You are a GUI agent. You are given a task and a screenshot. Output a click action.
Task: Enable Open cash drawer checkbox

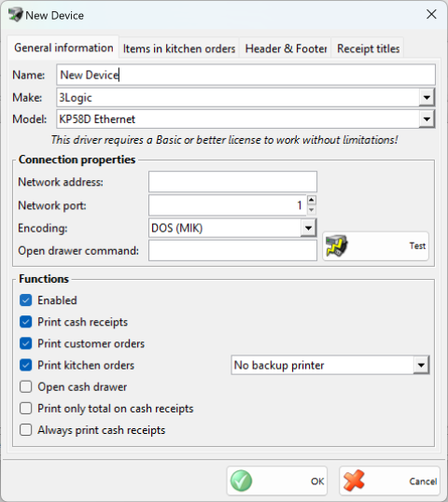(x=25, y=386)
